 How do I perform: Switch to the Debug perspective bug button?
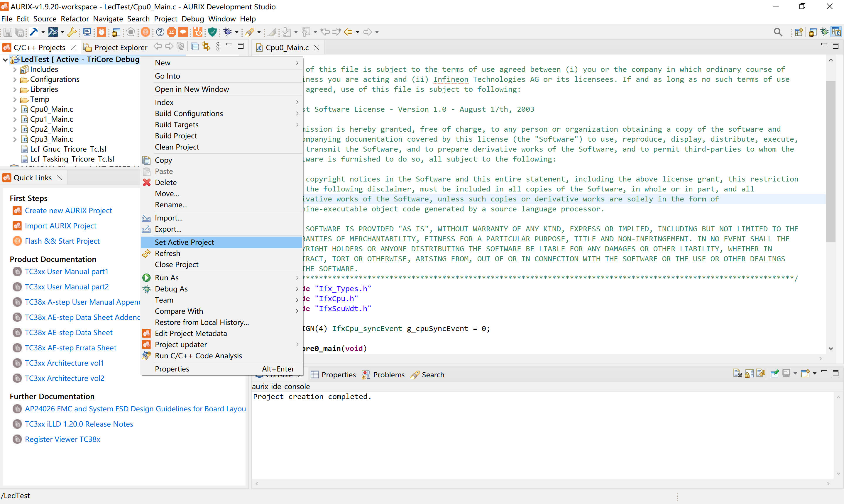click(x=824, y=32)
